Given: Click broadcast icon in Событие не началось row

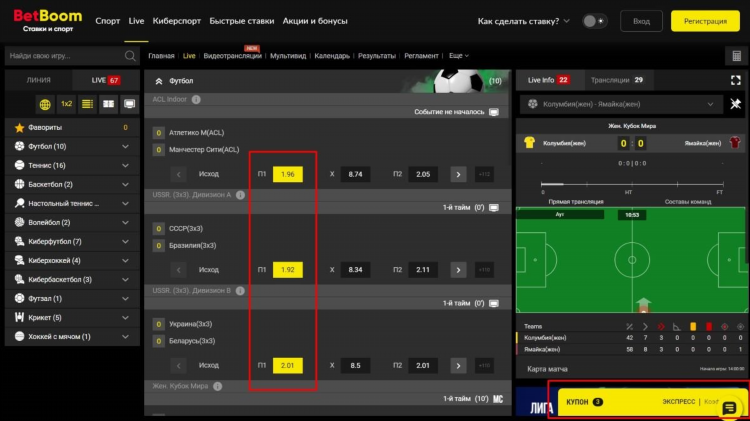Looking at the screenshot, I should pos(494,112).
